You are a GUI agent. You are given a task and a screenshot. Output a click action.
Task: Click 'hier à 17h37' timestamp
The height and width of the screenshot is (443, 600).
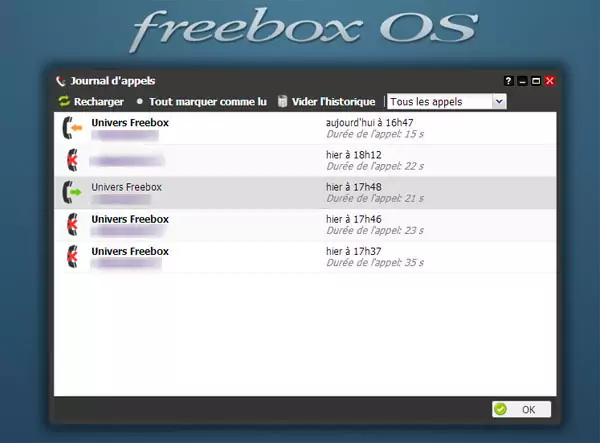(354, 251)
